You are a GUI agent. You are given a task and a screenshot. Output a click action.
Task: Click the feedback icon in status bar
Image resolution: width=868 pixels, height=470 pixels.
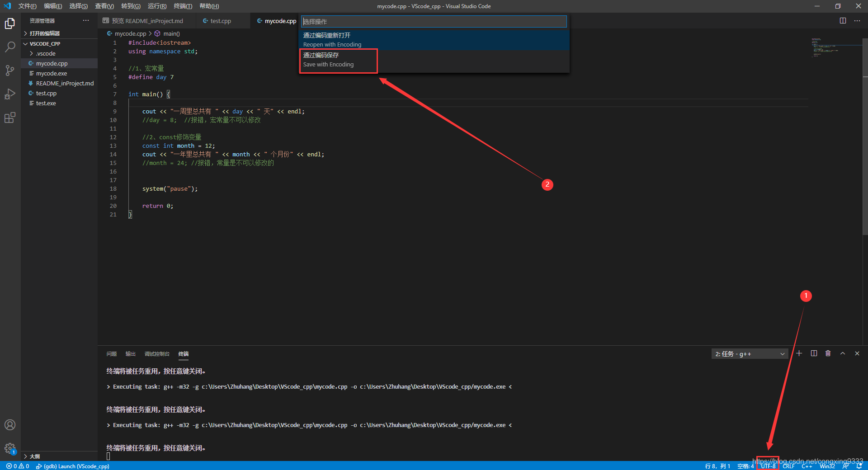pos(845,466)
